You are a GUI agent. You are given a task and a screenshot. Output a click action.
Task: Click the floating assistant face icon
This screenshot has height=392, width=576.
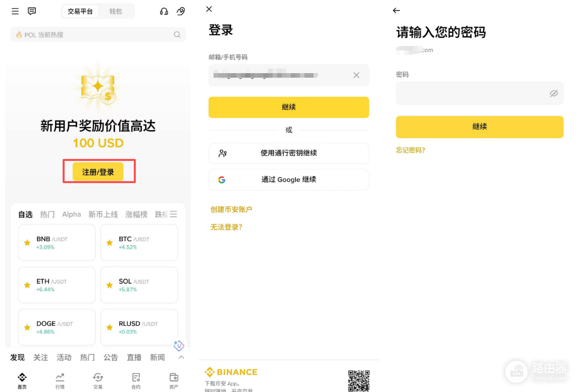tap(179, 346)
